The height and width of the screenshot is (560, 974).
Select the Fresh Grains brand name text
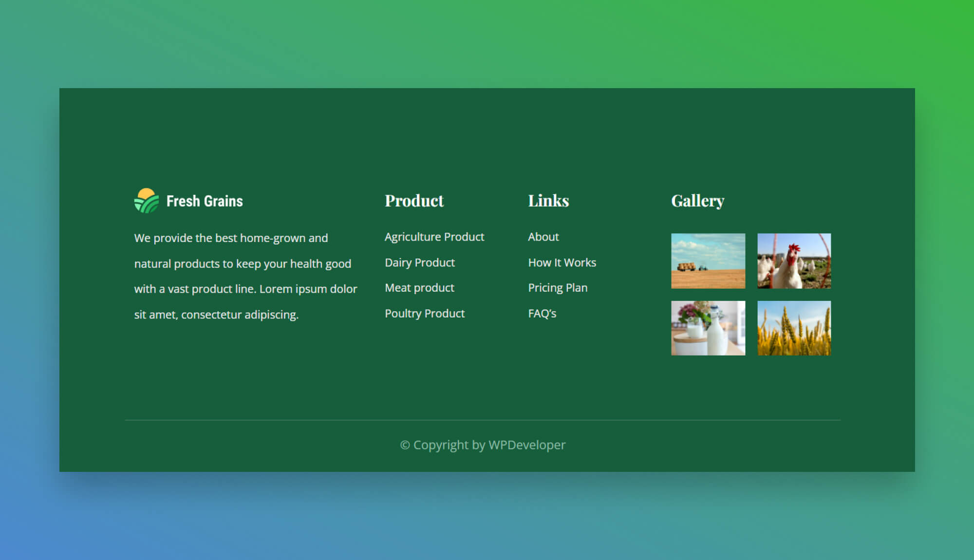205,201
